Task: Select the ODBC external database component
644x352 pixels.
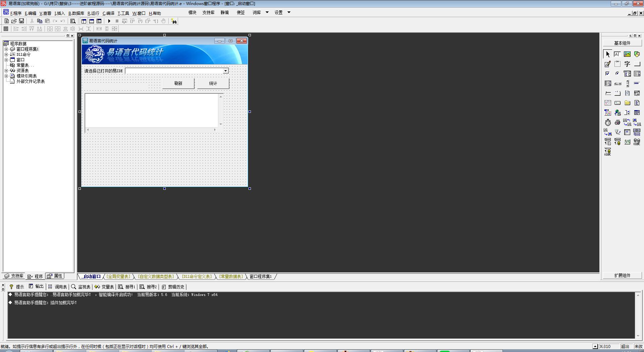Action: 637,142
